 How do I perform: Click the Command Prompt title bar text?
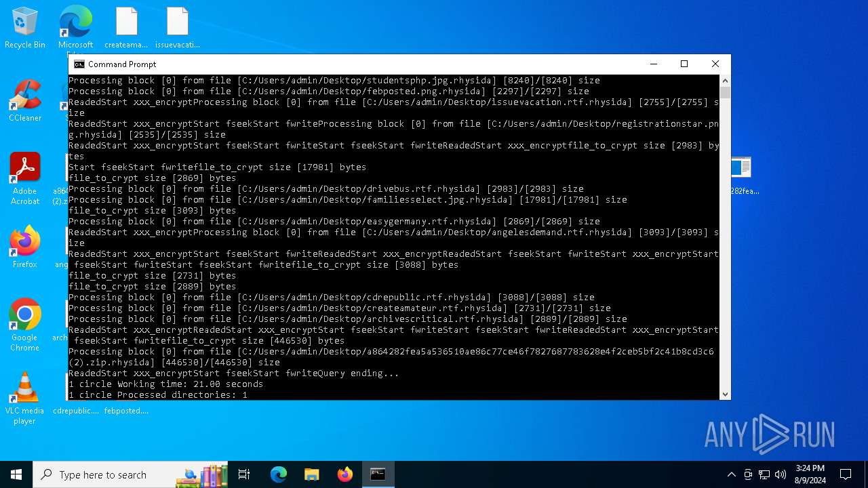coord(122,64)
